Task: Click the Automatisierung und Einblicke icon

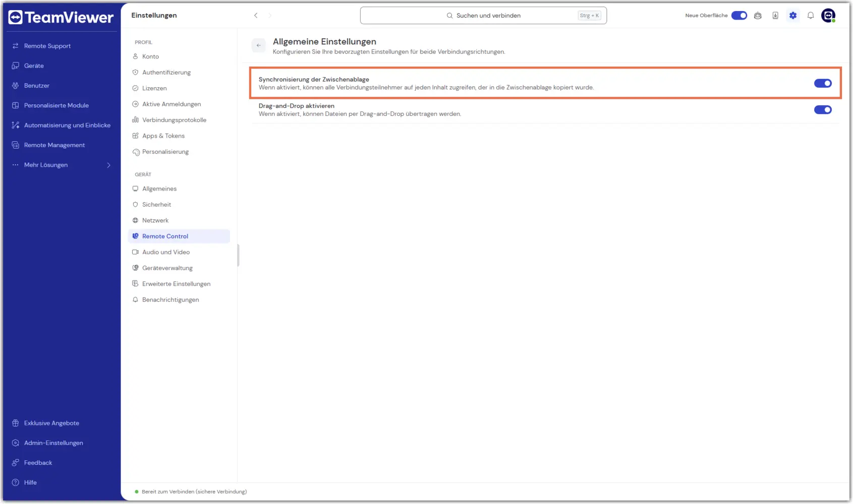Action: (16, 125)
